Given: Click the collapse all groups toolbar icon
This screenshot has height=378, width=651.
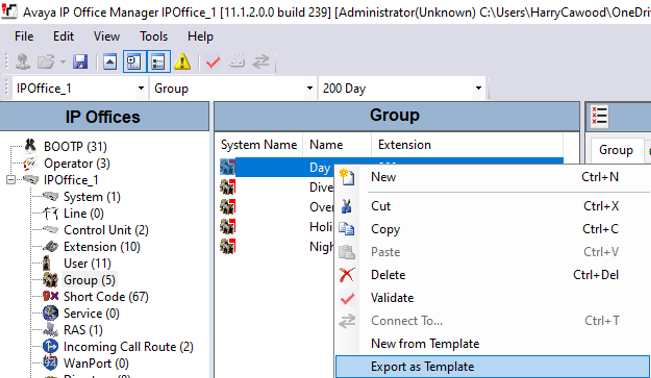Looking at the screenshot, I should tap(110, 62).
